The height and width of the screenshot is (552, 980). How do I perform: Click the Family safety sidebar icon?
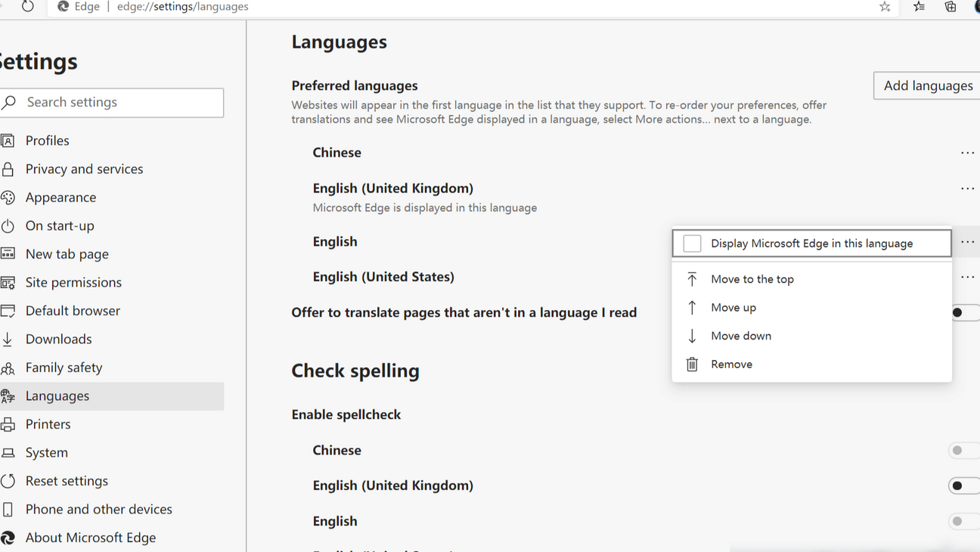pos(8,367)
